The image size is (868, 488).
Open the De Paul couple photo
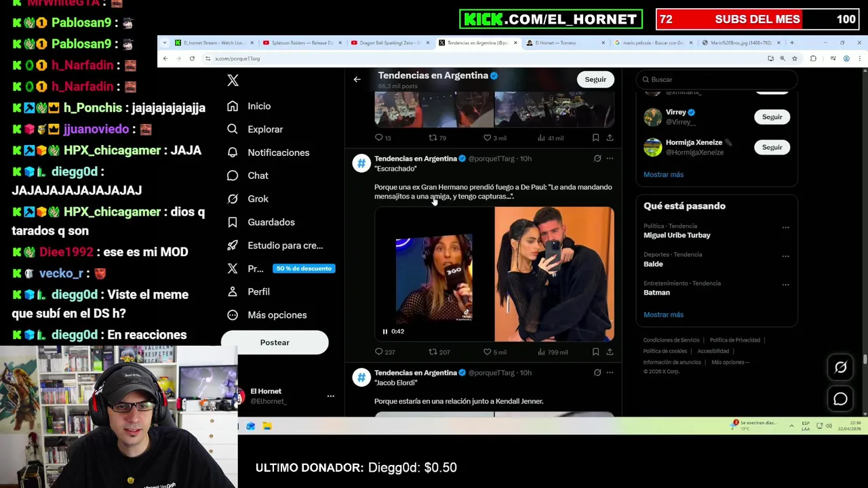coord(554,274)
